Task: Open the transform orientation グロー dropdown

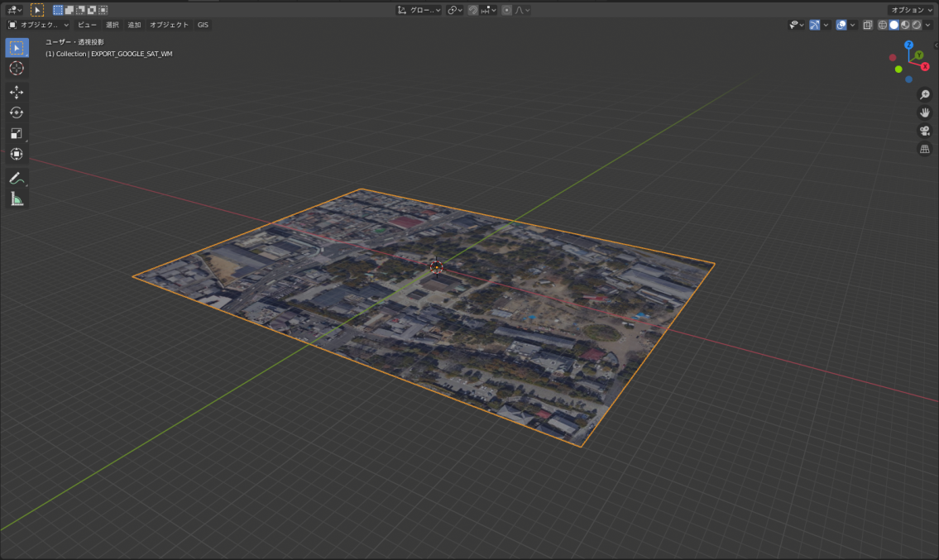Action: pyautogui.click(x=418, y=10)
